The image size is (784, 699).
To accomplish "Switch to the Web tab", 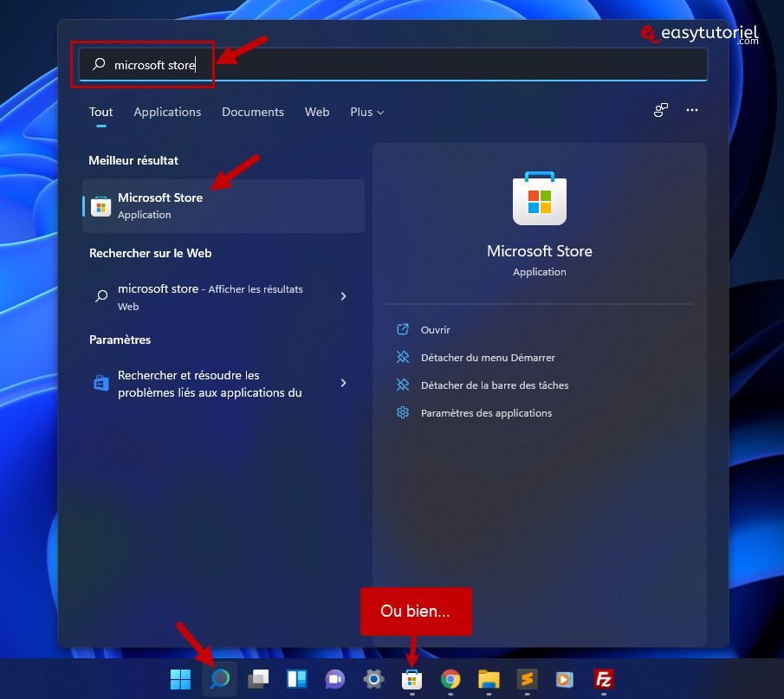I will point(317,112).
